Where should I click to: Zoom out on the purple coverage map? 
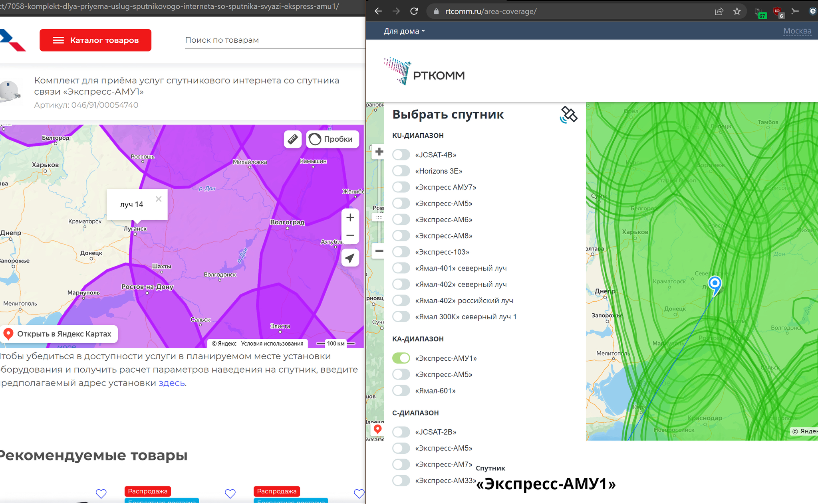(350, 235)
